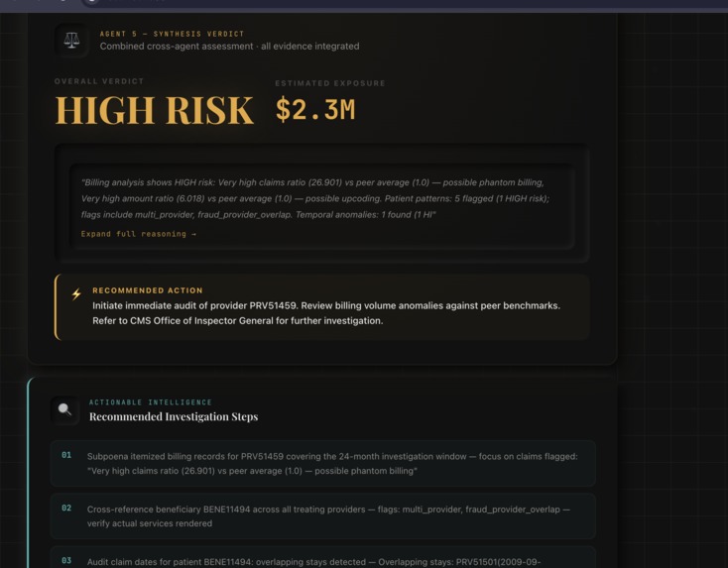The image size is (728, 568).
Task: Click the lightning bolt Recommended Action icon
Action: pos(76,294)
